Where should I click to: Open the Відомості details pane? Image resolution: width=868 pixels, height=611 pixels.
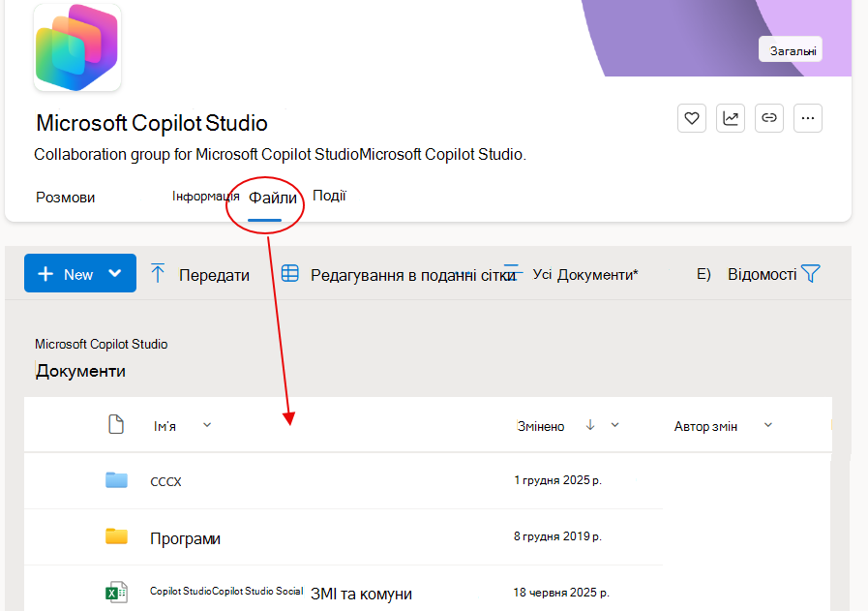(x=762, y=274)
